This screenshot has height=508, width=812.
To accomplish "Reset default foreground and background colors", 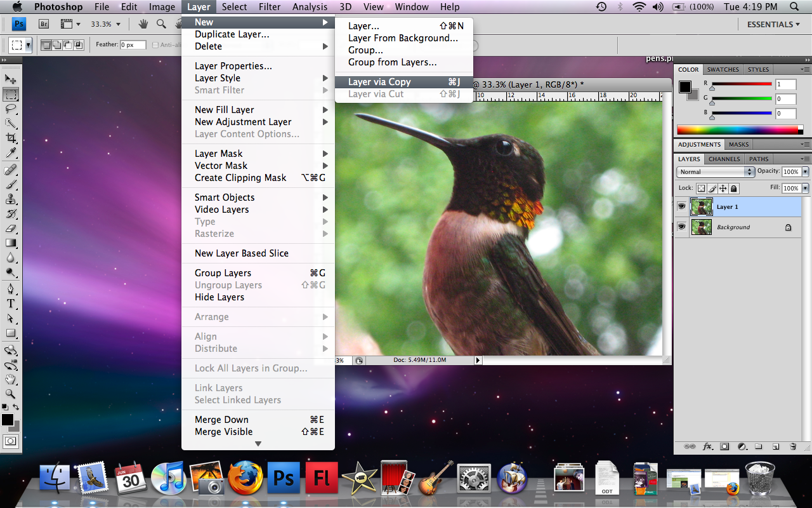I will 5,407.
